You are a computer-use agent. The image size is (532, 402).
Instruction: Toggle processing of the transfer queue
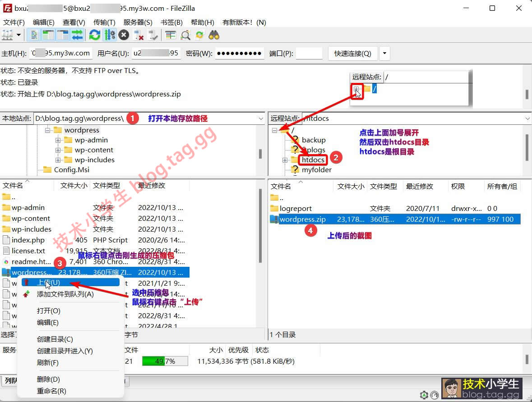[109, 35]
